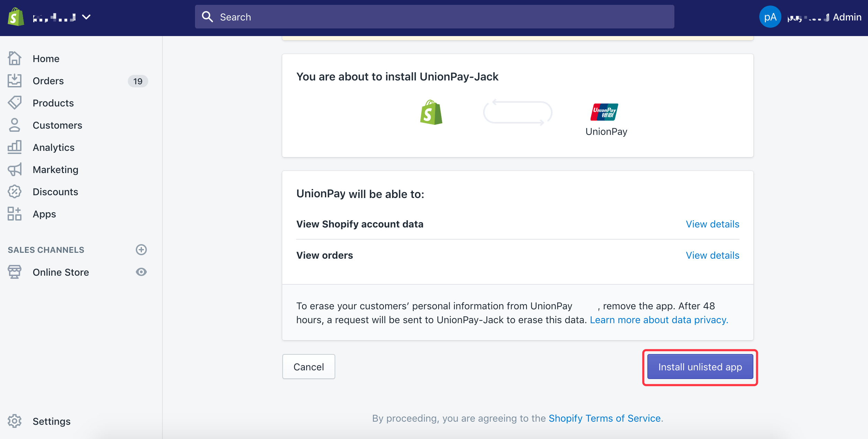Image resolution: width=868 pixels, height=439 pixels.
Task: Click the Orders sidebar icon
Action: point(15,80)
